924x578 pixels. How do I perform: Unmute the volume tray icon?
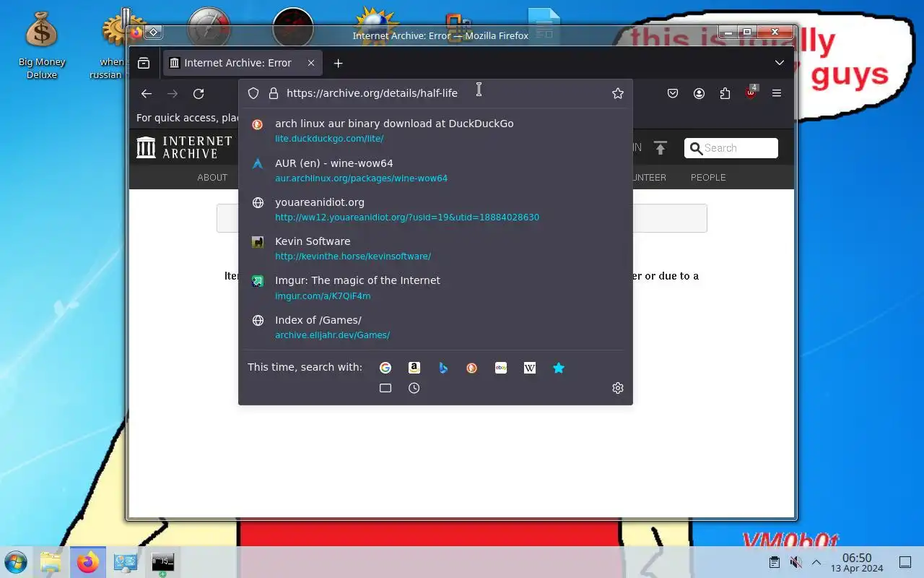796,562
